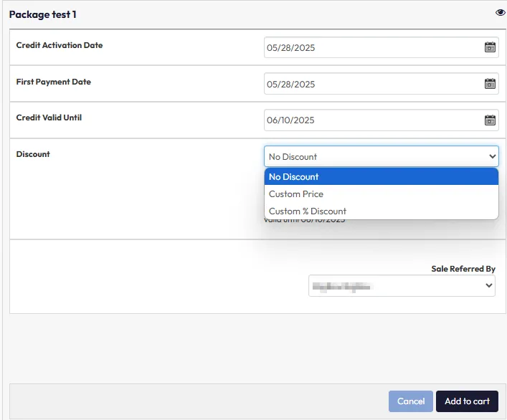Viewport: 507px width, 420px height.
Task: Open calendar picker for First Payment Date
Action: point(490,84)
